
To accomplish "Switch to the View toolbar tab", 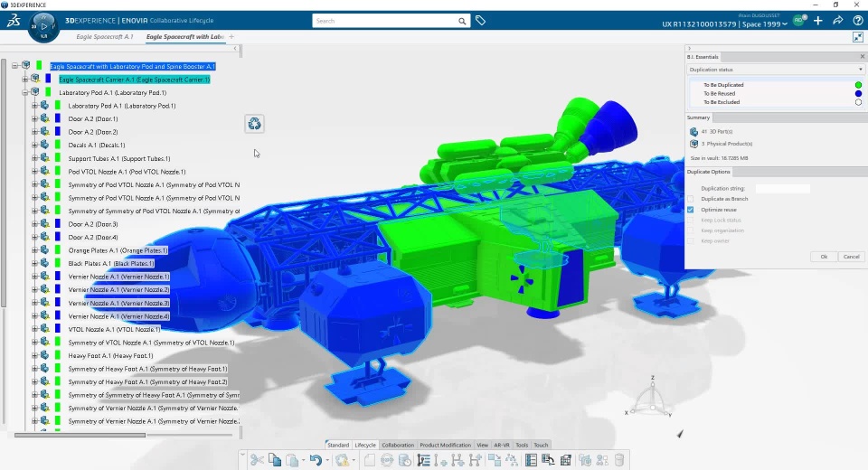I will click(x=482, y=445).
